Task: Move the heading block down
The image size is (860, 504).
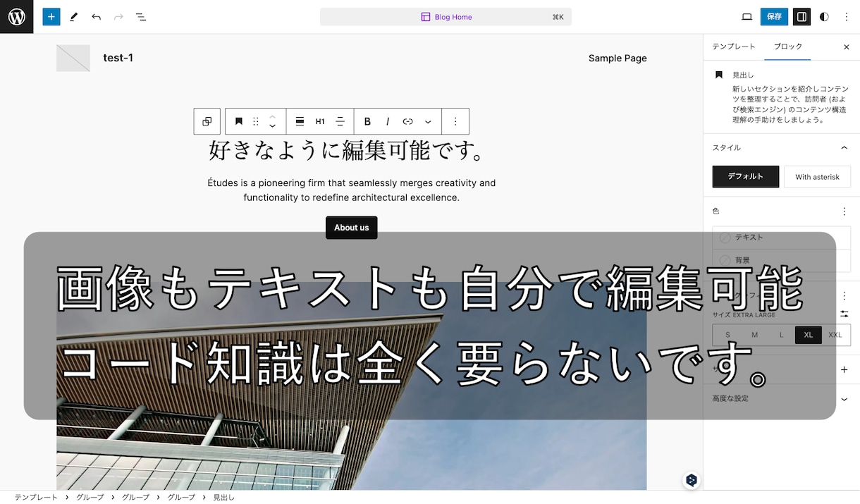Action: pyautogui.click(x=273, y=127)
